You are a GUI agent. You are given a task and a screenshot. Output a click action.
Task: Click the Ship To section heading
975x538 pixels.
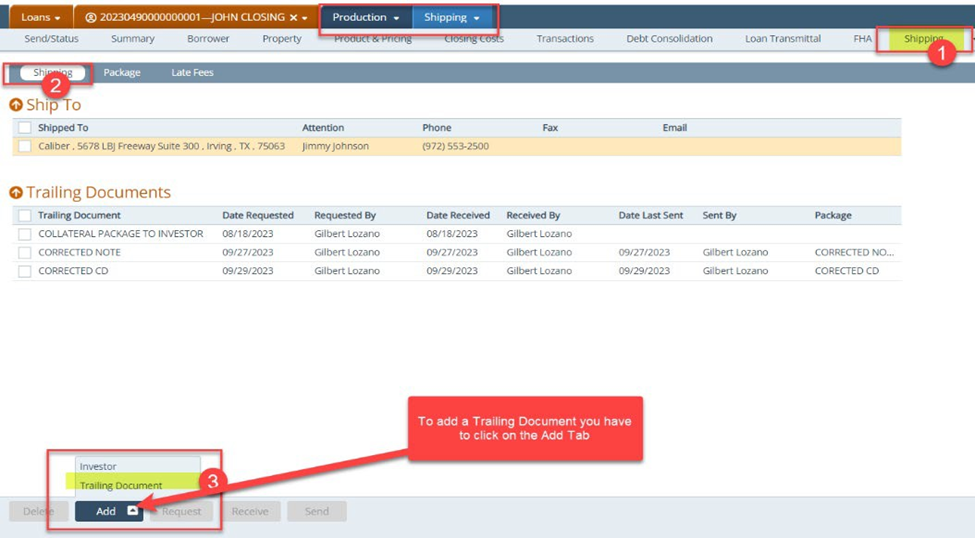pos(53,104)
